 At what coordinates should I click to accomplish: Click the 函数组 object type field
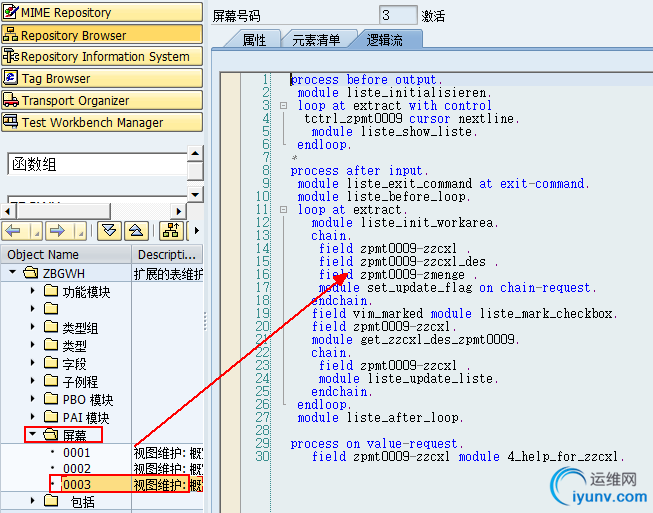click(x=97, y=164)
